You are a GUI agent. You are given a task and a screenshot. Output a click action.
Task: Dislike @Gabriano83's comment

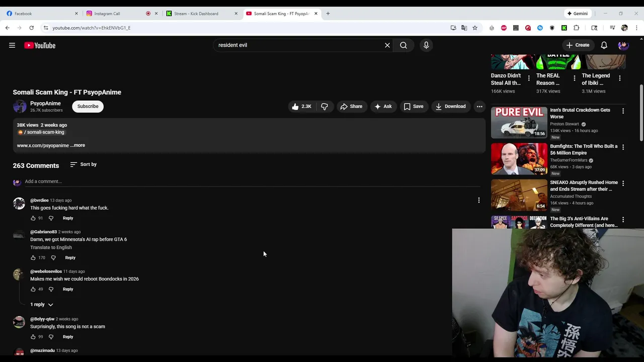coord(53,258)
